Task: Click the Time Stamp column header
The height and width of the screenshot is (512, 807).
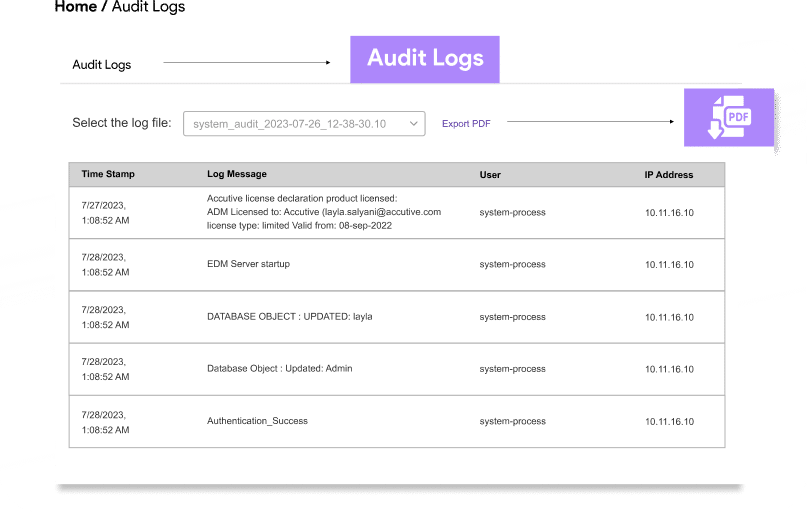Action: click(x=108, y=174)
